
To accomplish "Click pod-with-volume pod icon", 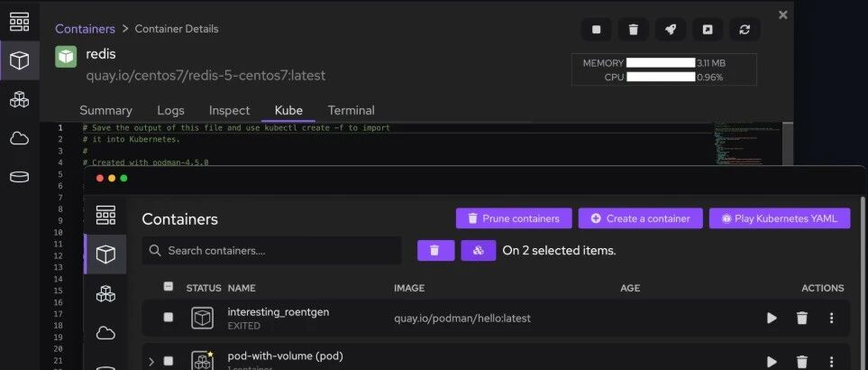I will pyautogui.click(x=202, y=361).
